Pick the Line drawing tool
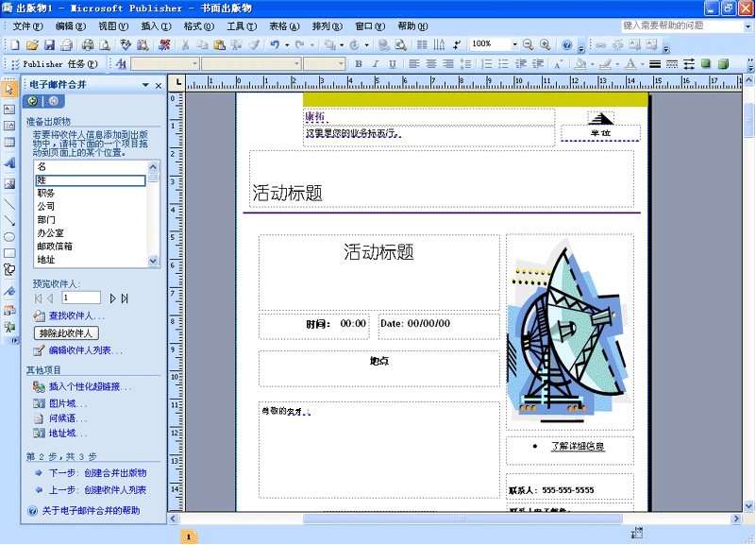 click(x=9, y=203)
